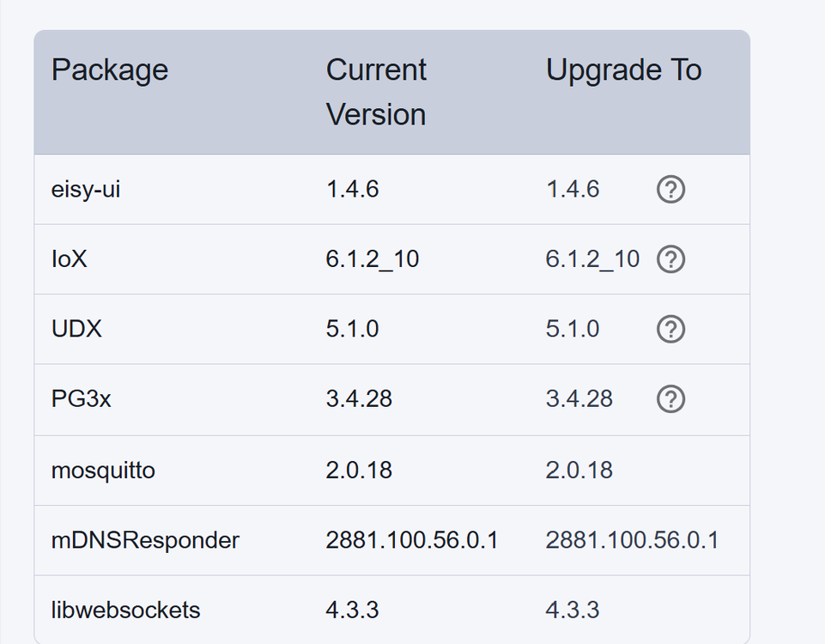
Task: Click mDNSResponder upgrade version 2881.100.56.0.1
Action: tap(632, 540)
